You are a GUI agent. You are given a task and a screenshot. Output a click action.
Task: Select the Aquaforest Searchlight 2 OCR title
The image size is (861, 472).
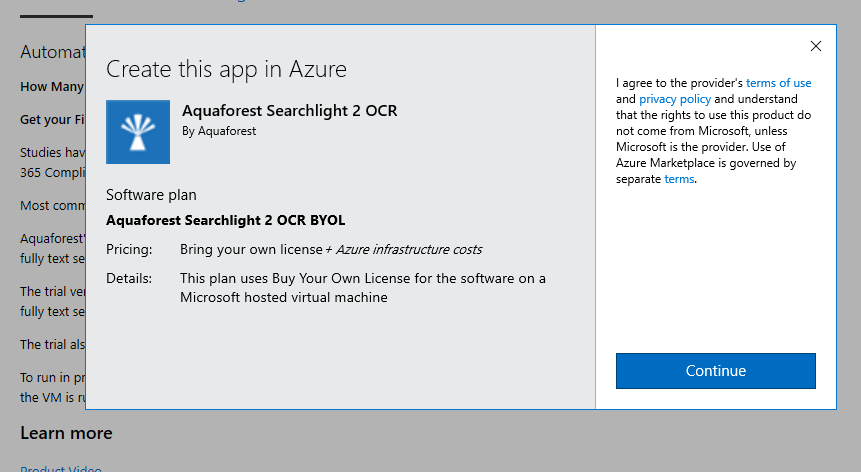(289, 111)
